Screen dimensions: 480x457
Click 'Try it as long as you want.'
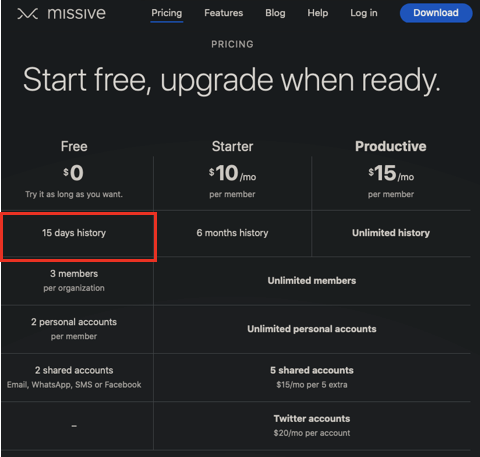tap(74, 194)
